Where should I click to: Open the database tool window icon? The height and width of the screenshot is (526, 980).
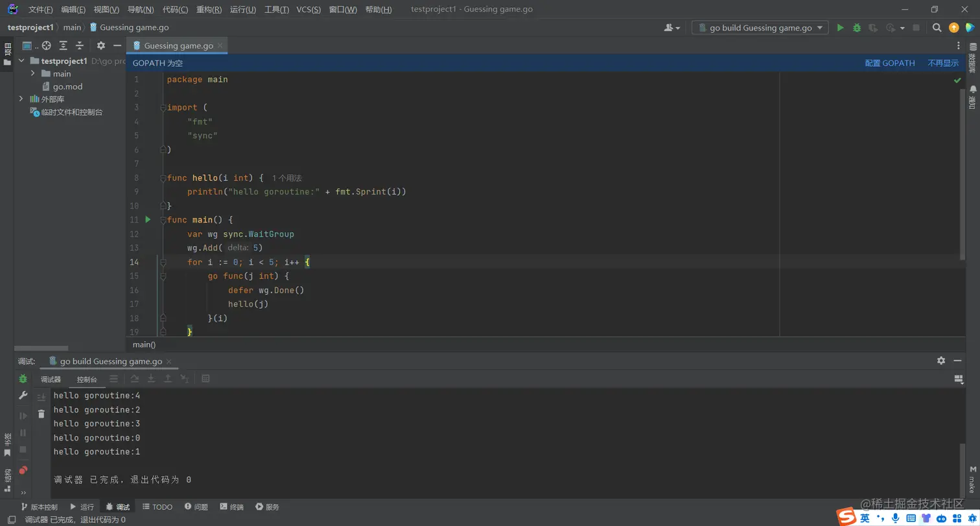point(972,47)
